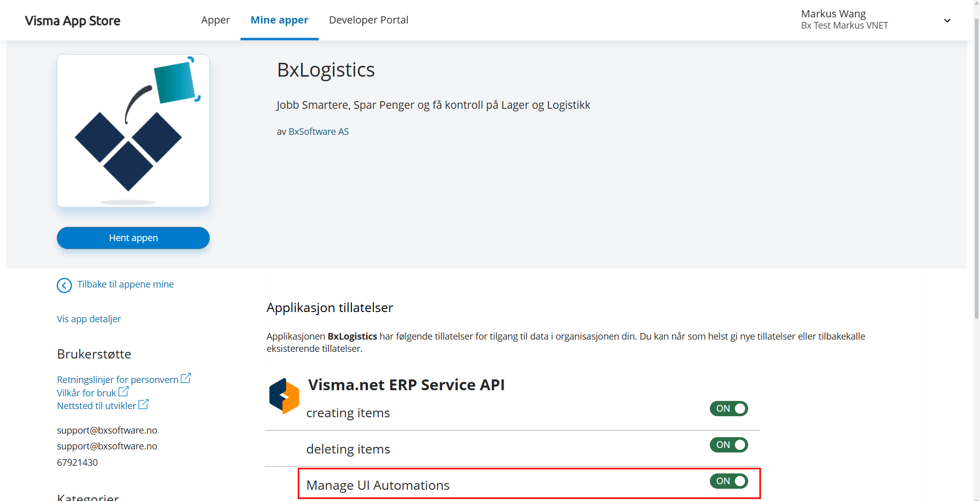
Task: Click the phone number 67921430
Action: coord(77,463)
